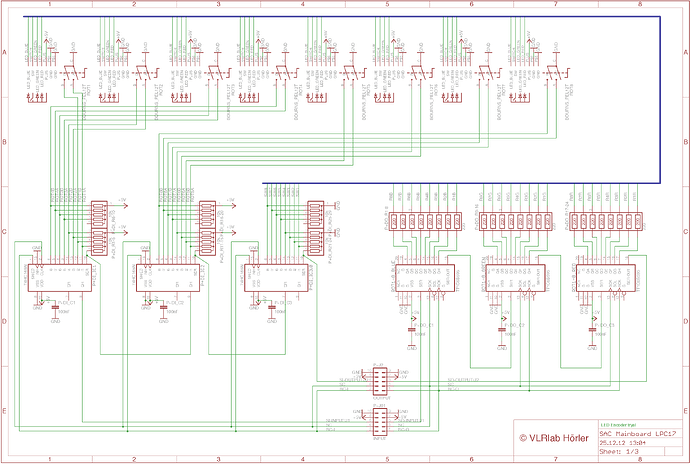690x464 pixels.
Task: Select the 'Sheet: 1/3' text
Action: click(619, 452)
